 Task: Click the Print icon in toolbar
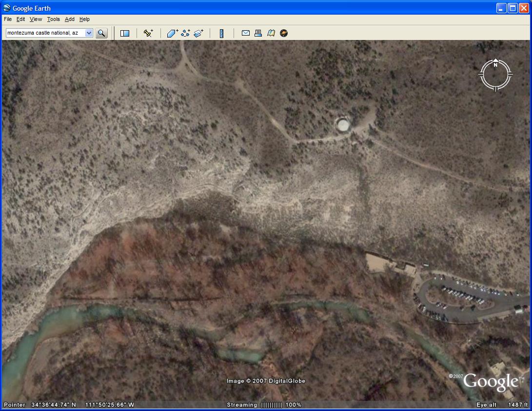pyautogui.click(x=258, y=33)
